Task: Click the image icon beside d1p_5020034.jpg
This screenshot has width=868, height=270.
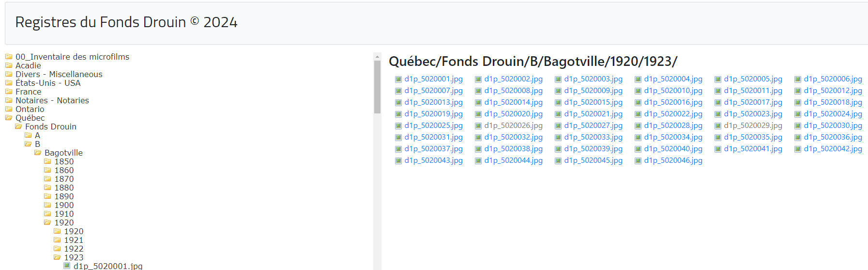Action: click(x=638, y=137)
